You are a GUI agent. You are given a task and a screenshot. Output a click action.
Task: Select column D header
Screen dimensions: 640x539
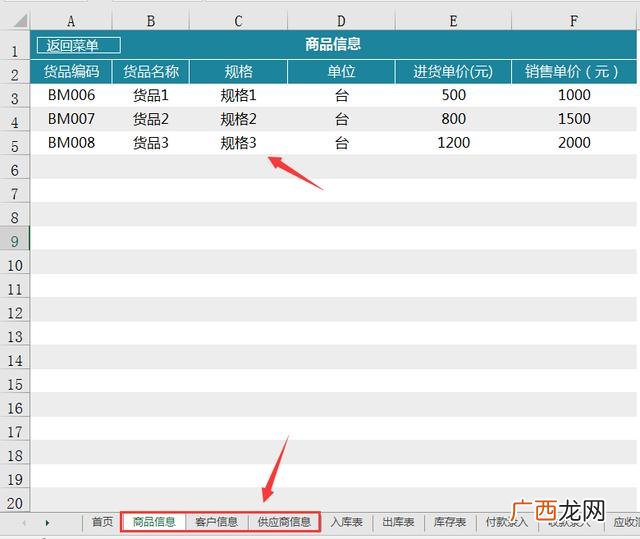click(341, 21)
